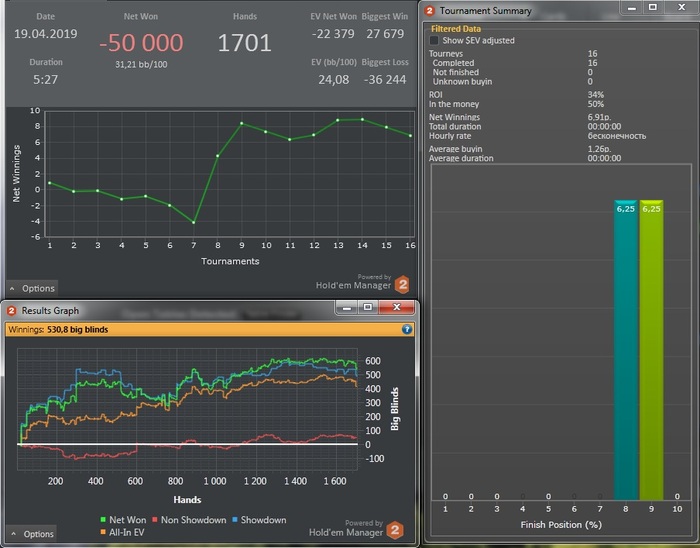Click the 31,21 bb/100 text
This screenshot has width=700, height=548.
(x=141, y=64)
